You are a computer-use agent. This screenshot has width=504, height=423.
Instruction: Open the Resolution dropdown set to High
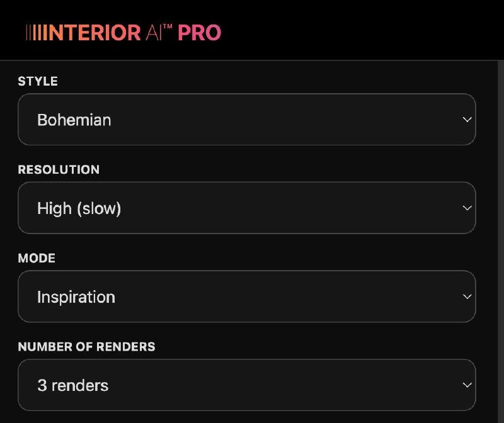[246, 208]
